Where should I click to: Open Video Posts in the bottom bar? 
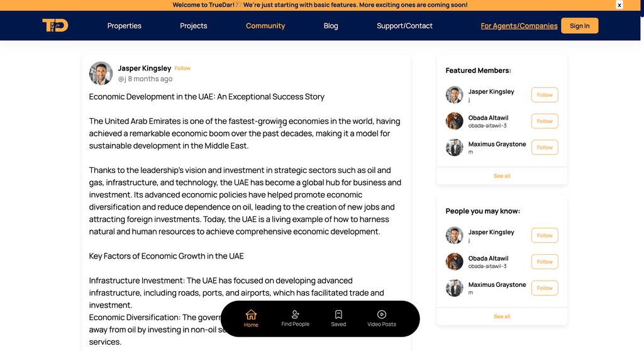point(382,318)
